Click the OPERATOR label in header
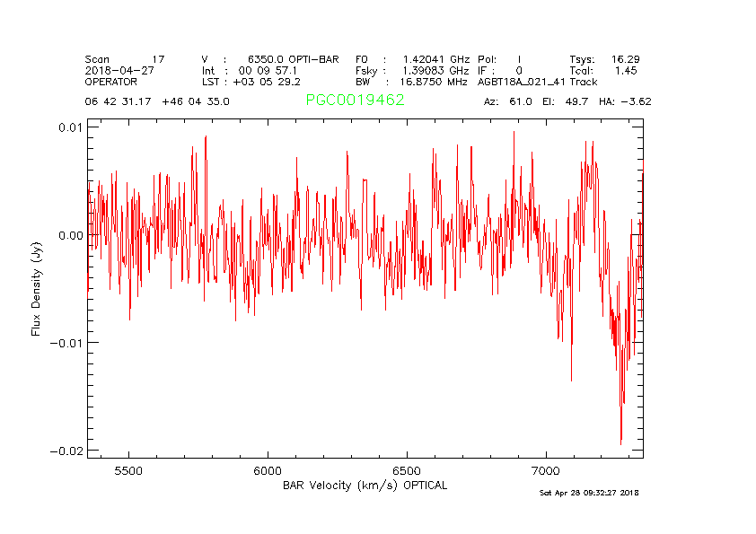Image resolution: width=756 pixels, height=534 pixels. (x=111, y=81)
